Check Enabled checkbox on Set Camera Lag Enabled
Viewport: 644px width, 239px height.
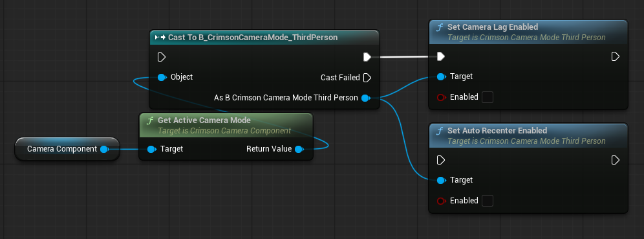point(487,98)
